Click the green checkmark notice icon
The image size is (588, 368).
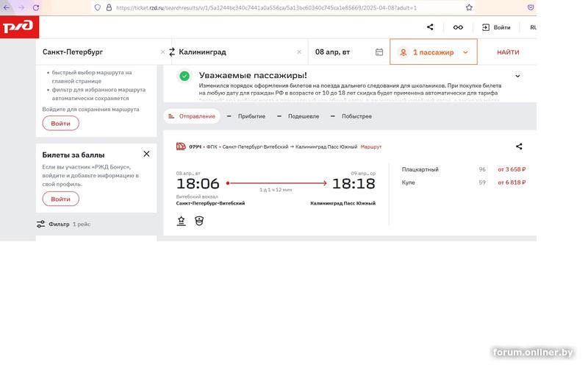[x=184, y=76]
